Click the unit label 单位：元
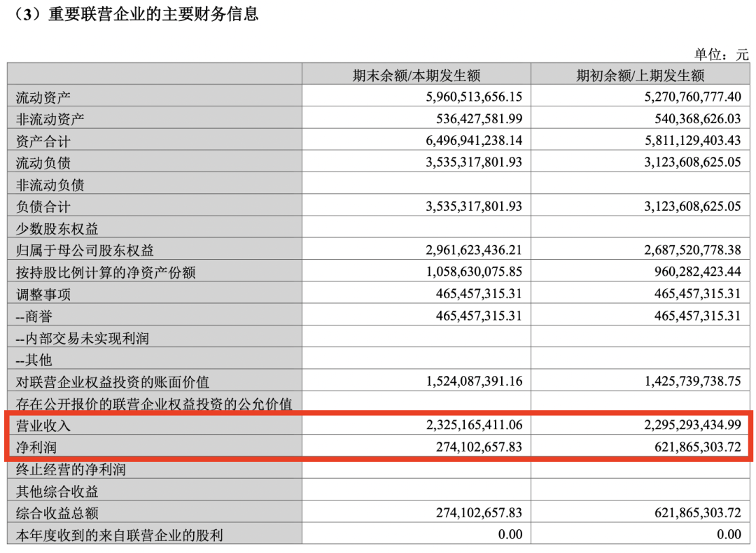The width and height of the screenshot is (756, 553). [721, 54]
